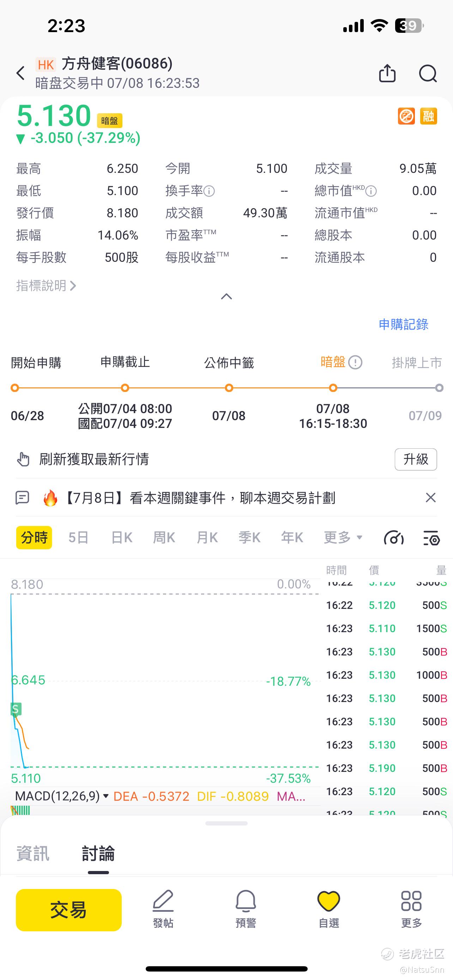Tap the 升級 upgrade button
453x980 pixels.
(416, 459)
